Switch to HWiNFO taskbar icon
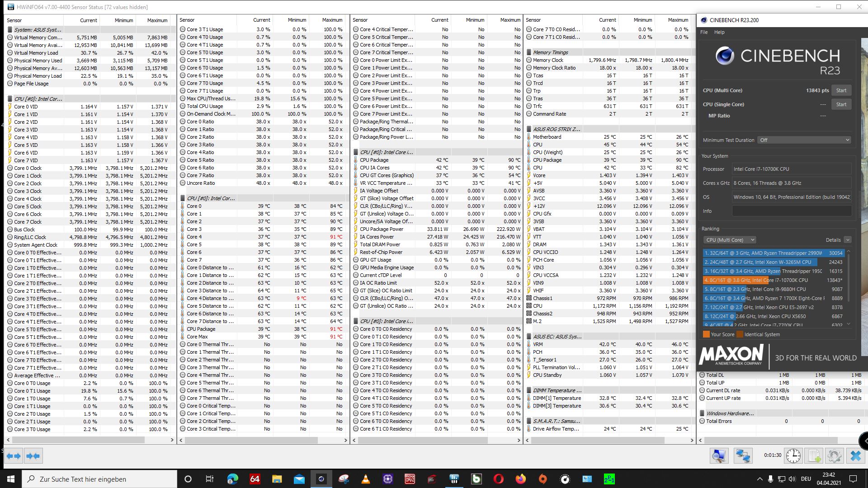Image resolution: width=868 pixels, height=488 pixels. point(454,479)
